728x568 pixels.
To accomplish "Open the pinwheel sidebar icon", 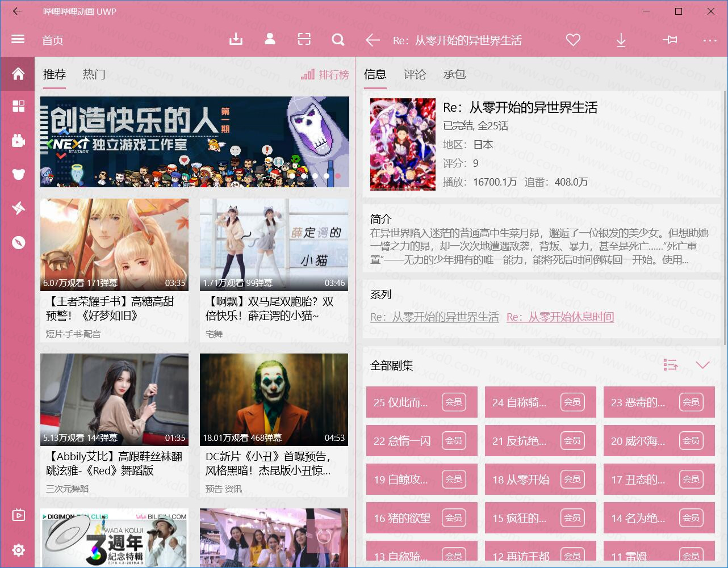I will (18, 208).
